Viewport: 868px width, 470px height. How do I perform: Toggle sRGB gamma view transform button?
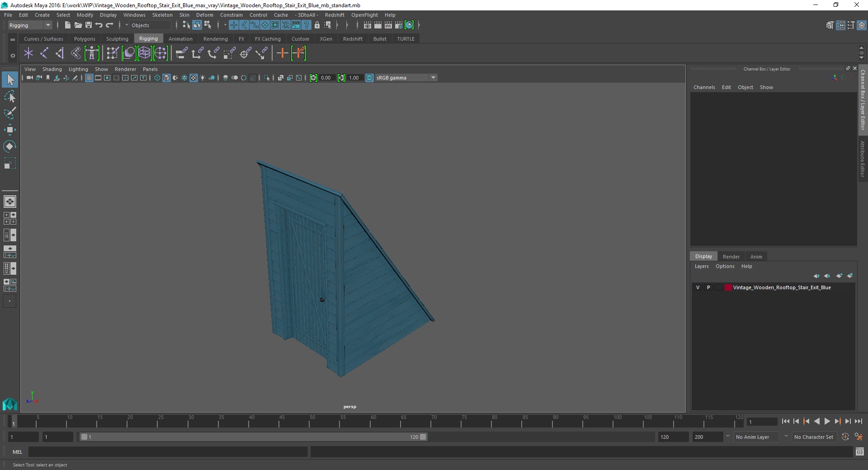pyautogui.click(x=369, y=78)
